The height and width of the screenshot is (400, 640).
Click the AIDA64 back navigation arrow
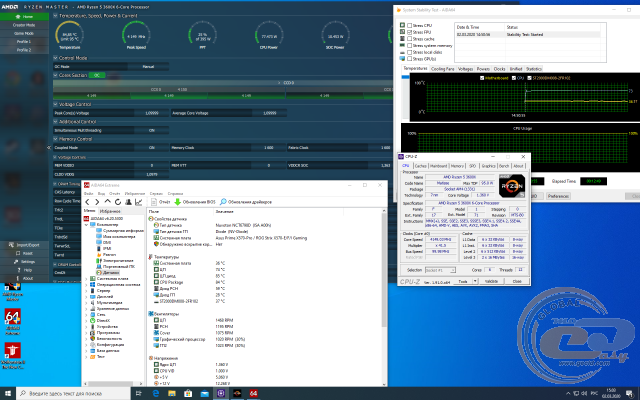click(87, 202)
